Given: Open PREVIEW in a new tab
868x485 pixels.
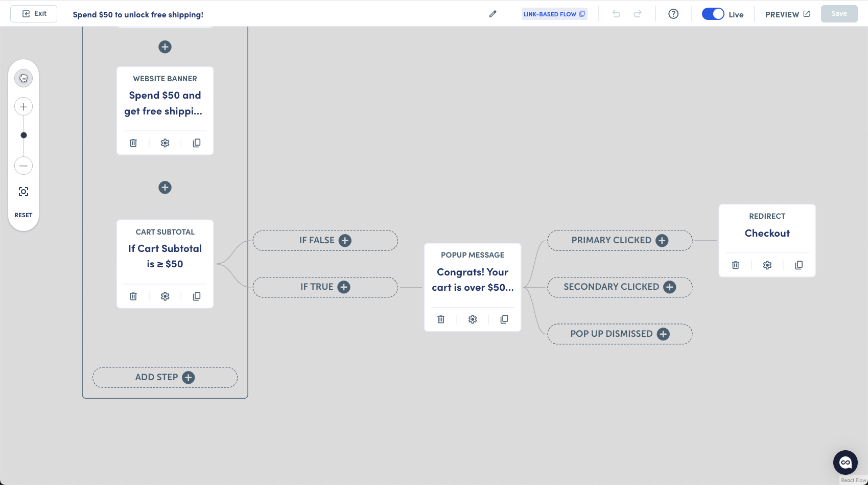Looking at the screenshot, I should click(787, 14).
